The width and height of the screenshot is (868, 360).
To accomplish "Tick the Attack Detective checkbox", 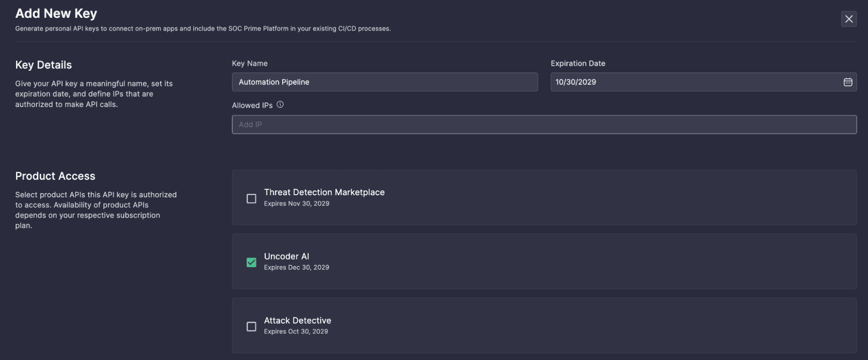I will pos(251,327).
